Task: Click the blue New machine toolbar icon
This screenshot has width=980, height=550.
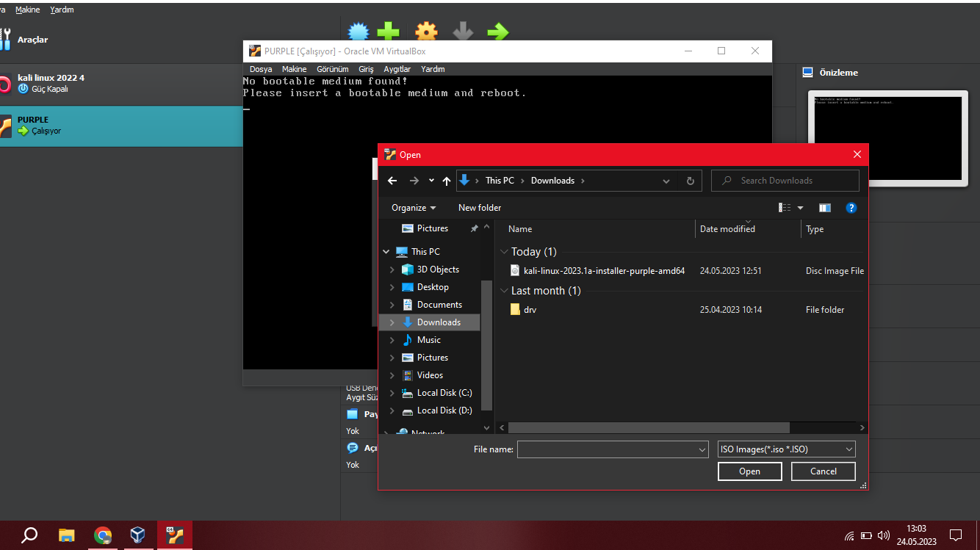Action: point(358,32)
